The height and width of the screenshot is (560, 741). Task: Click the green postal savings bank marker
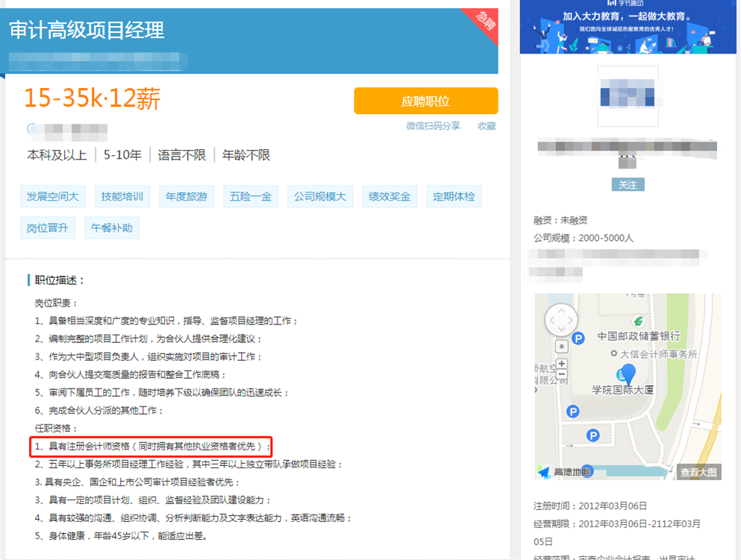[638, 320]
